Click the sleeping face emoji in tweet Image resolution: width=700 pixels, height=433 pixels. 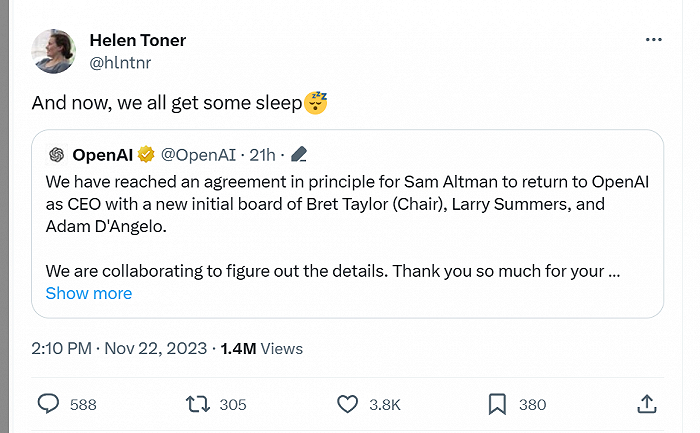(316, 102)
